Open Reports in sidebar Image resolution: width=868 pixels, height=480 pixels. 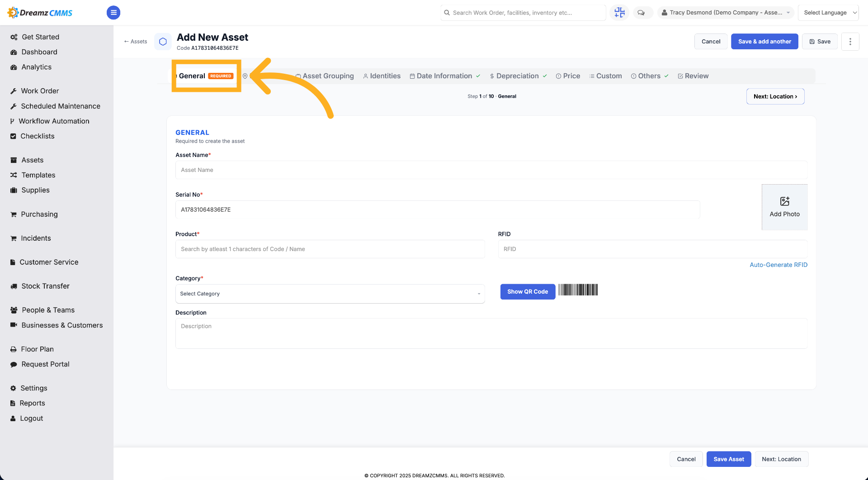[32, 403]
